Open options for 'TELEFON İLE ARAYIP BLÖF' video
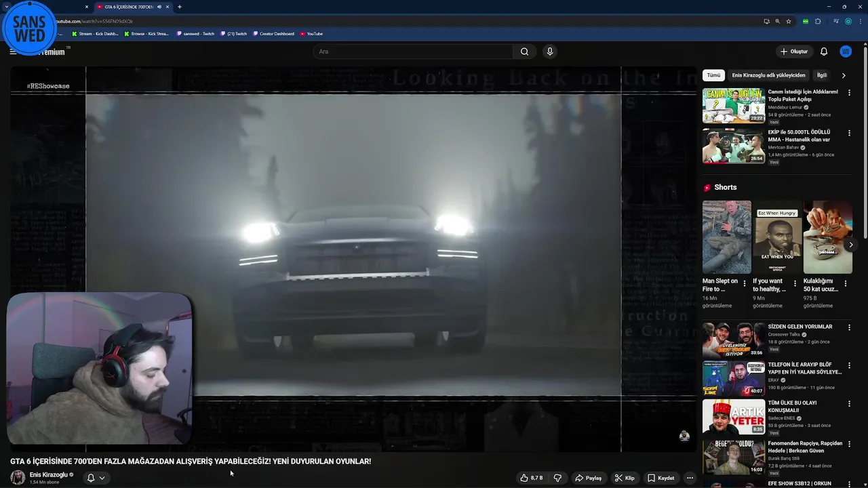The height and width of the screenshot is (488, 868). (x=849, y=366)
